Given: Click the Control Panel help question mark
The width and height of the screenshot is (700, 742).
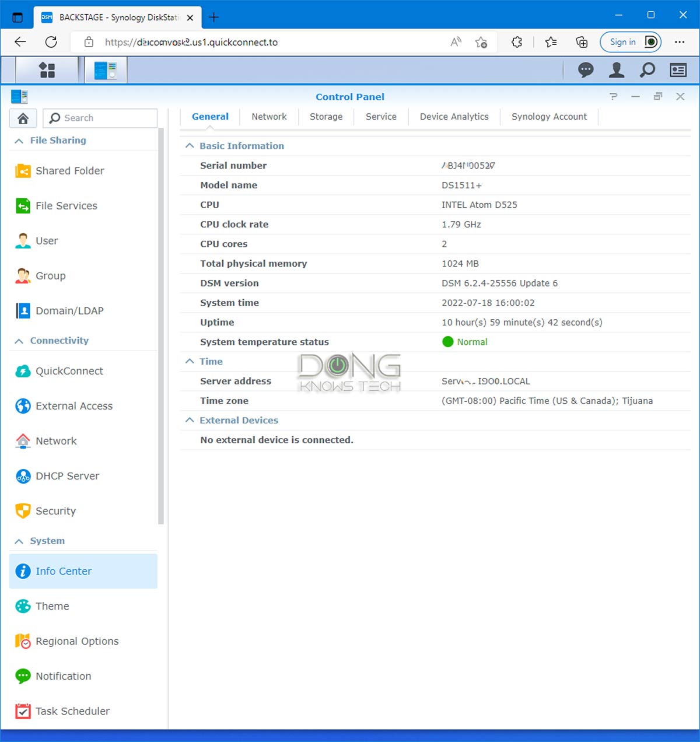Looking at the screenshot, I should click(x=613, y=97).
